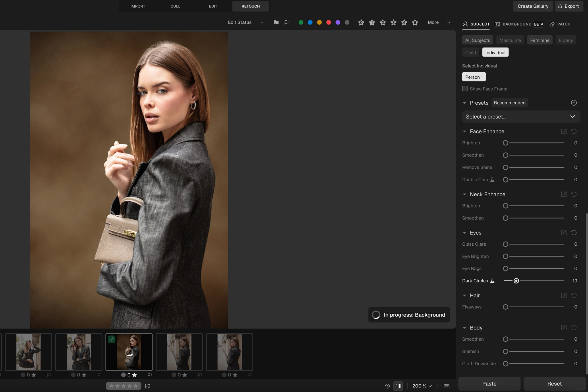Edit the Face Enhance section settings
This screenshot has height=392, width=588.
pyautogui.click(x=564, y=131)
